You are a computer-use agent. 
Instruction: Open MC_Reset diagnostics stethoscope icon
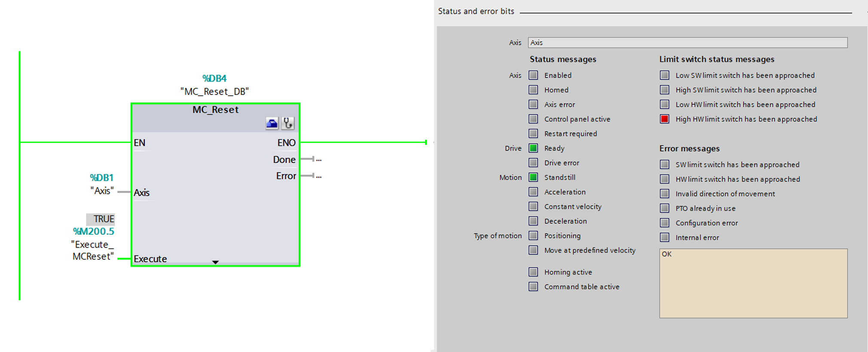click(288, 124)
